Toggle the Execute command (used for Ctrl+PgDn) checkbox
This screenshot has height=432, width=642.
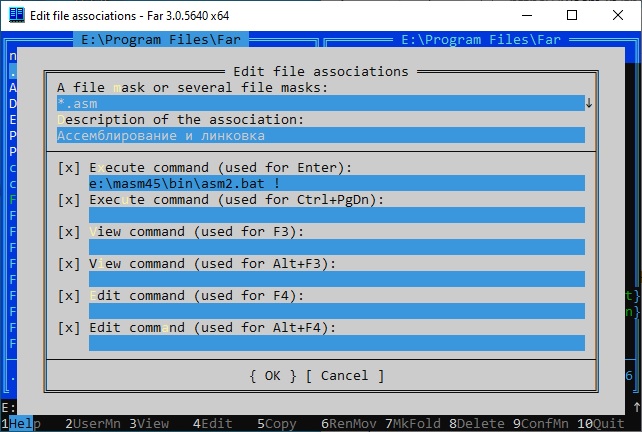69,199
